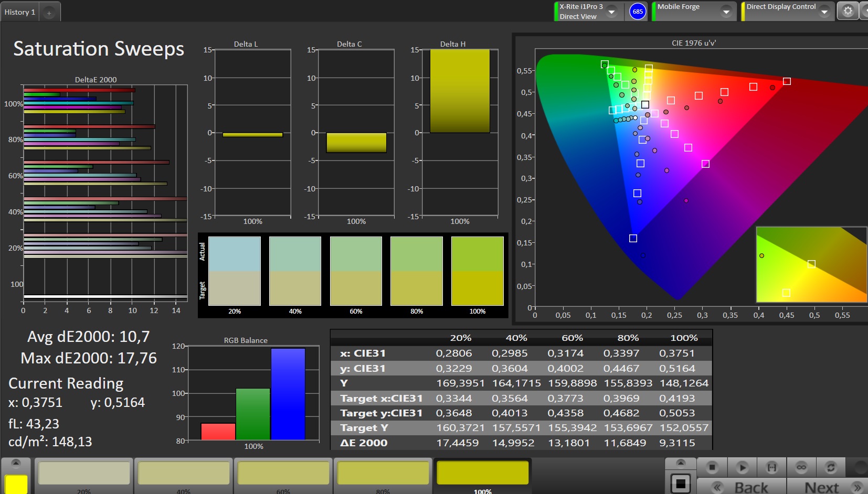Click the 0,4193 Target x cell
Screen dimensions: 868x494
[x=677, y=399]
